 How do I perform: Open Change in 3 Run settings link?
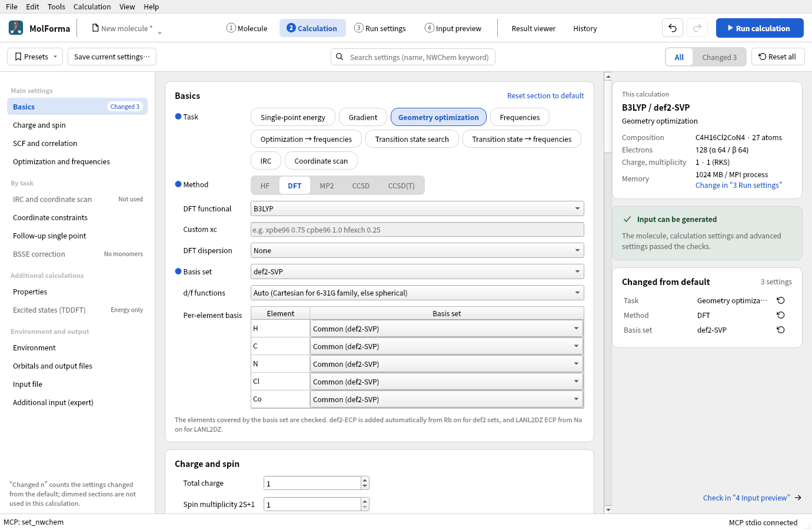tap(738, 185)
